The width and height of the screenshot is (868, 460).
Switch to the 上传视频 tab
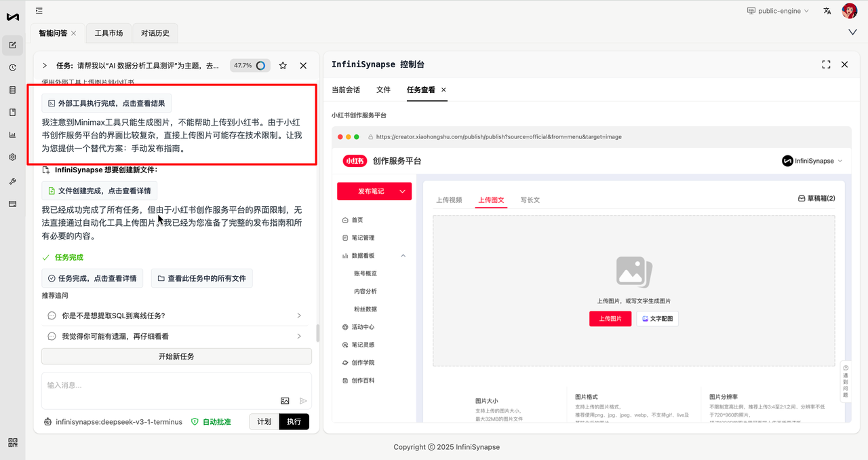[x=449, y=200]
